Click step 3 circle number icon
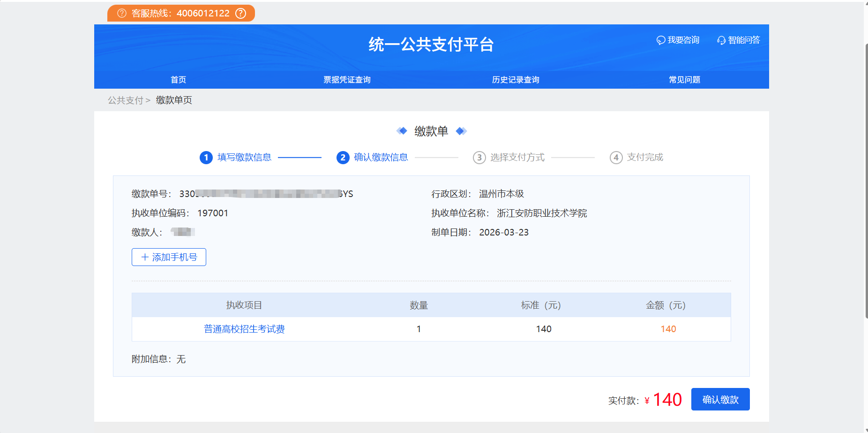This screenshot has width=868, height=433. click(x=479, y=158)
